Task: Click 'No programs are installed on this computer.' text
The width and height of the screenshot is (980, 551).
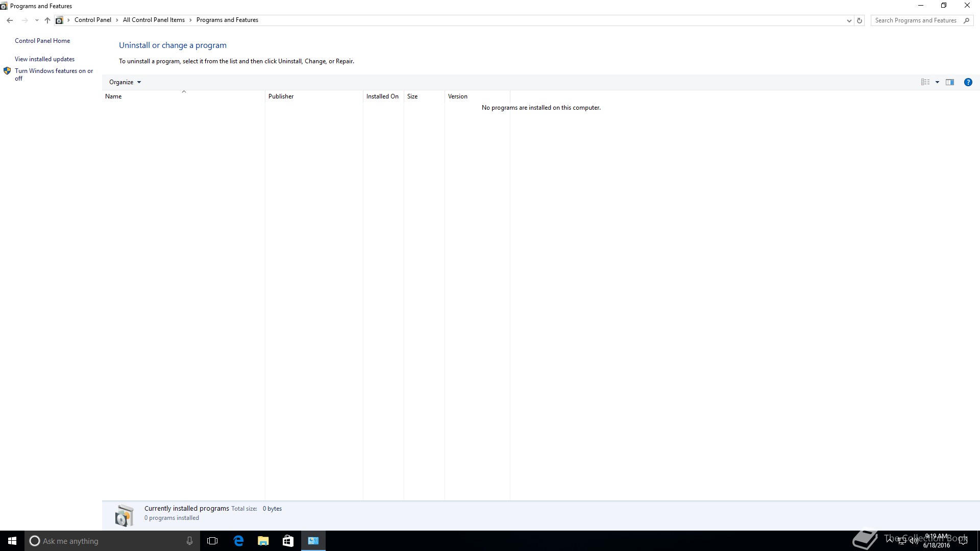Action: point(541,108)
